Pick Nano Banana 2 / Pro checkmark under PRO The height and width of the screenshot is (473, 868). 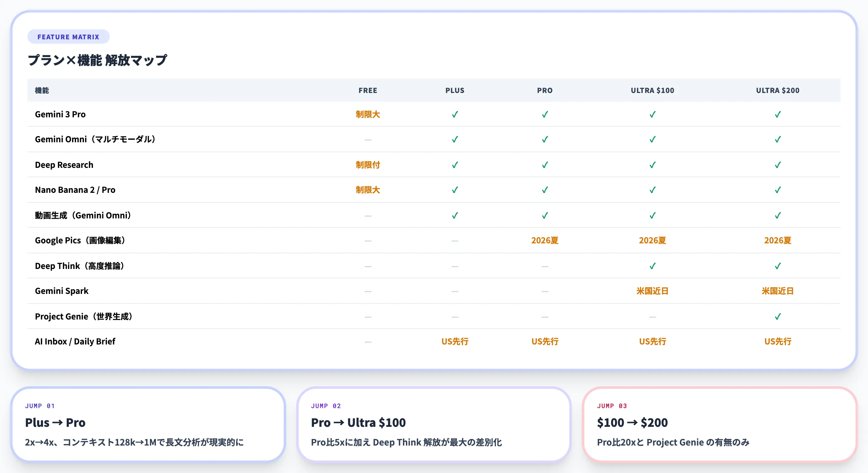[545, 190]
